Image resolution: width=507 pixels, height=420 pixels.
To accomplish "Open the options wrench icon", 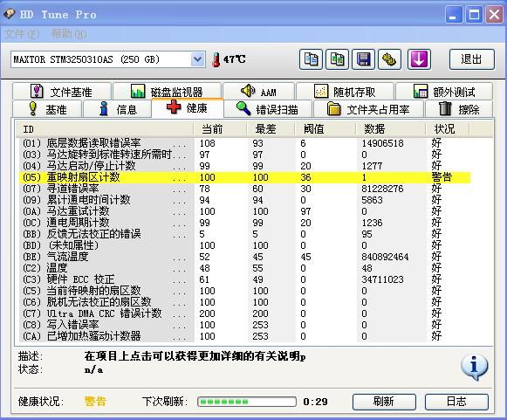I will coord(389,59).
